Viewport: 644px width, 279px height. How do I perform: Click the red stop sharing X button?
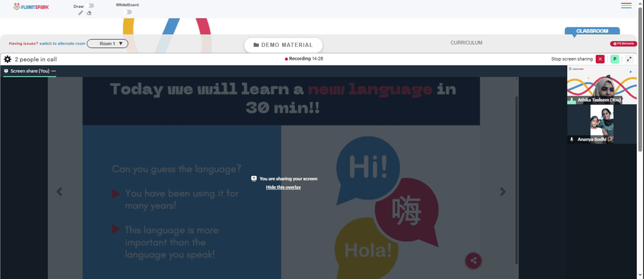600,59
